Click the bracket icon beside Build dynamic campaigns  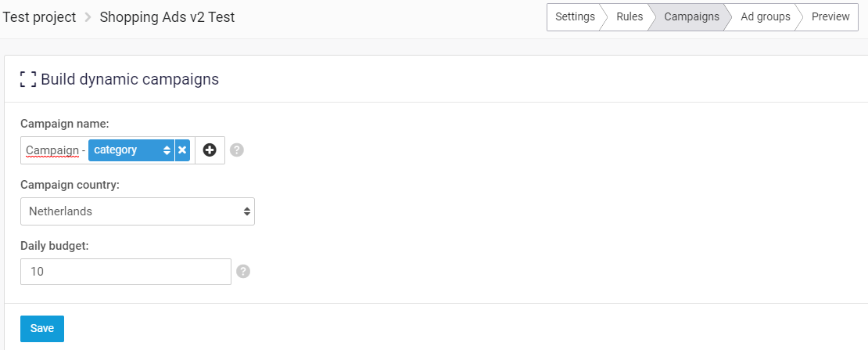tap(28, 79)
